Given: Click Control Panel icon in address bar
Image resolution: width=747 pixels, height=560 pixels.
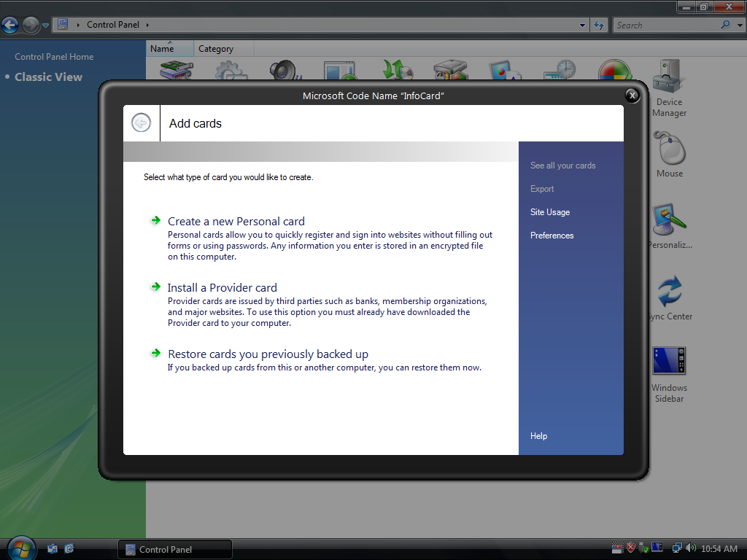Looking at the screenshot, I should (63, 24).
